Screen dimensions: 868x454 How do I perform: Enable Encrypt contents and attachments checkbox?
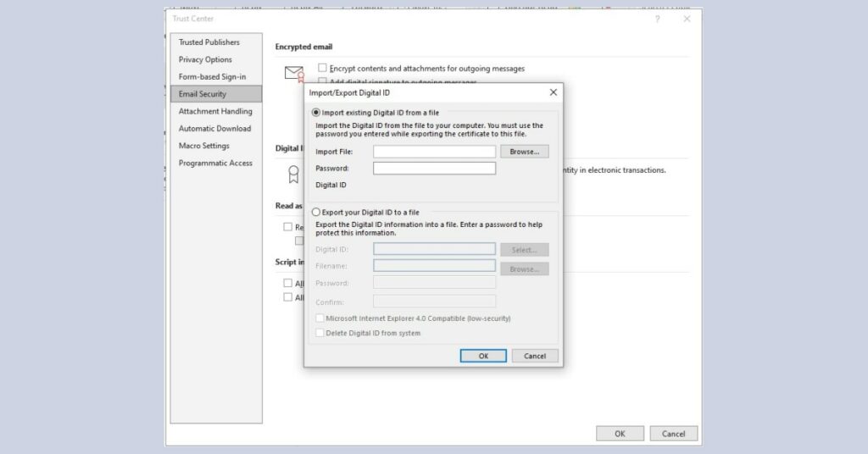point(323,68)
